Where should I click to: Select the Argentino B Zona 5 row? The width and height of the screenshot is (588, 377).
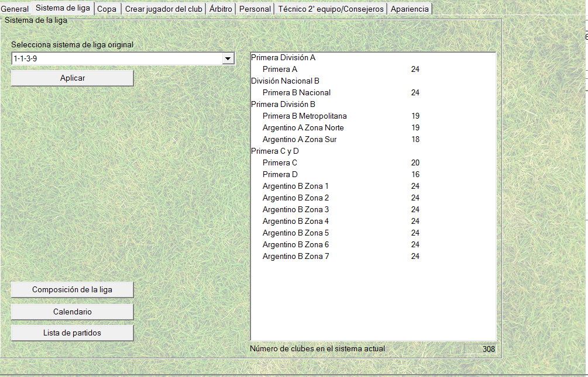[373, 233]
